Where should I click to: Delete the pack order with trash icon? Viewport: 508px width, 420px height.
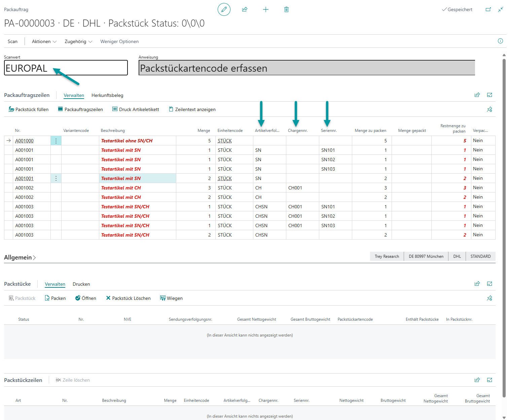click(x=286, y=9)
